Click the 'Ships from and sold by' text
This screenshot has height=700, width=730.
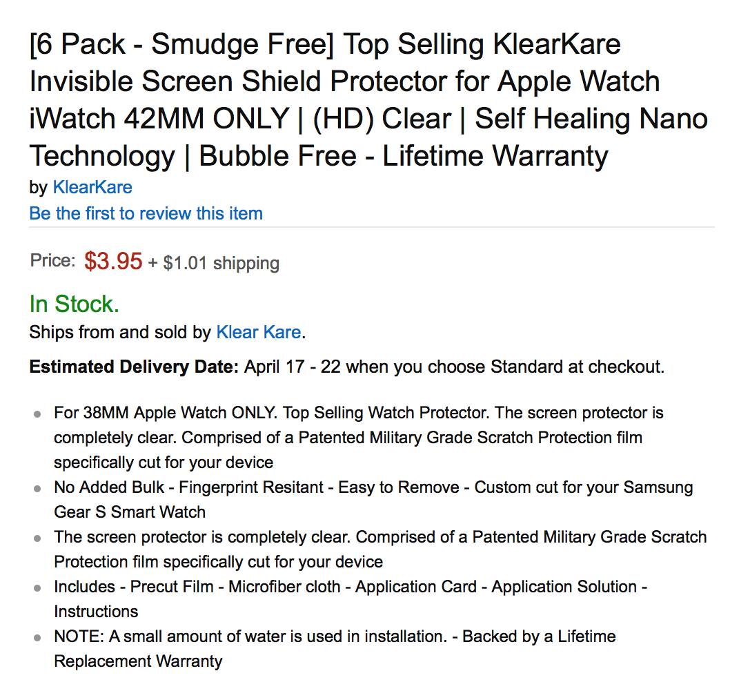[x=119, y=332]
